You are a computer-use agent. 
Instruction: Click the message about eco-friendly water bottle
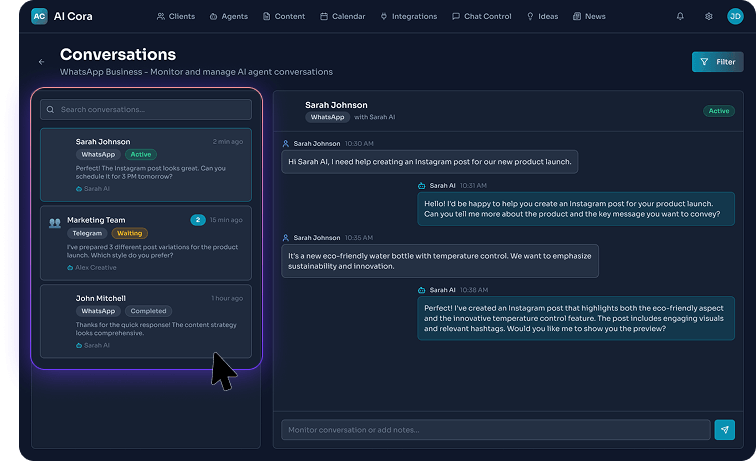440,261
